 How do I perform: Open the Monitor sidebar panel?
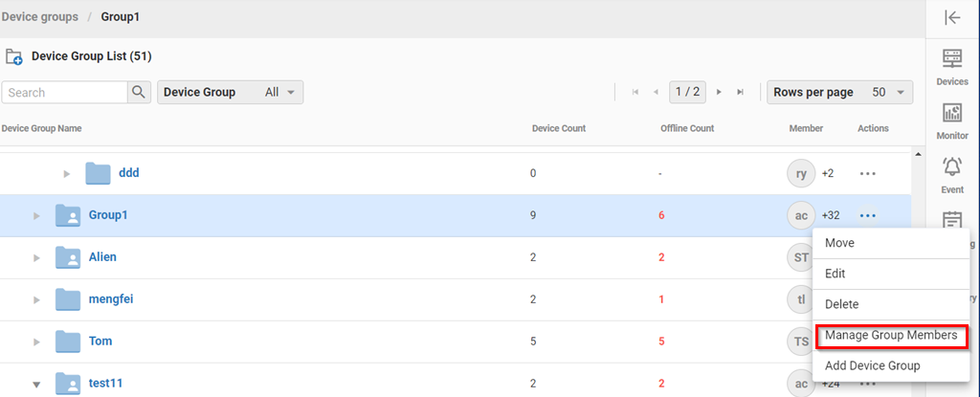click(951, 121)
